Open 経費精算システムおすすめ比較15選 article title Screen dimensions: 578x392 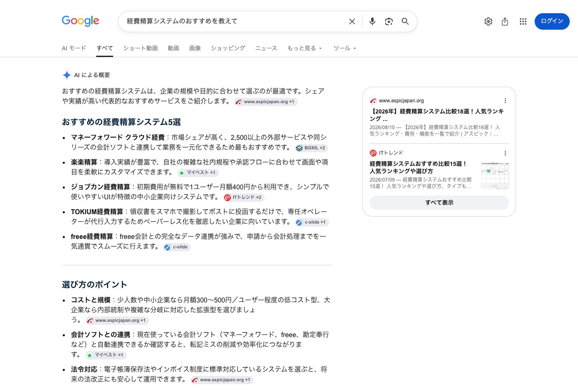coord(418,168)
